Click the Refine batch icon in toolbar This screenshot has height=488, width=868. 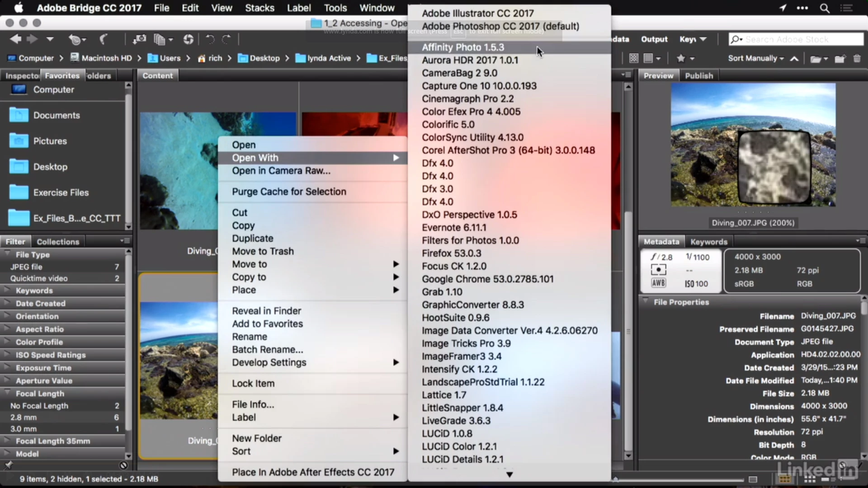160,39
